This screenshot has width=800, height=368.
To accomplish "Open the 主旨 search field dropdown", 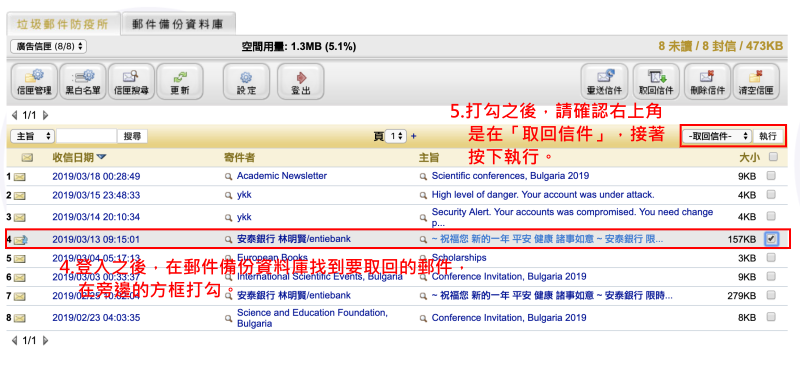I will point(32,136).
